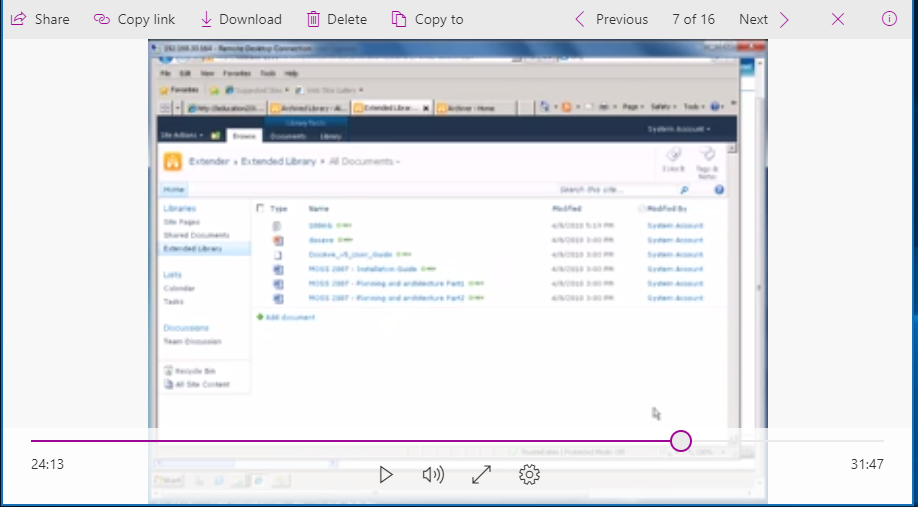
Task: Click the Documents ribbon tab in the video
Action: pyautogui.click(x=287, y=136)
